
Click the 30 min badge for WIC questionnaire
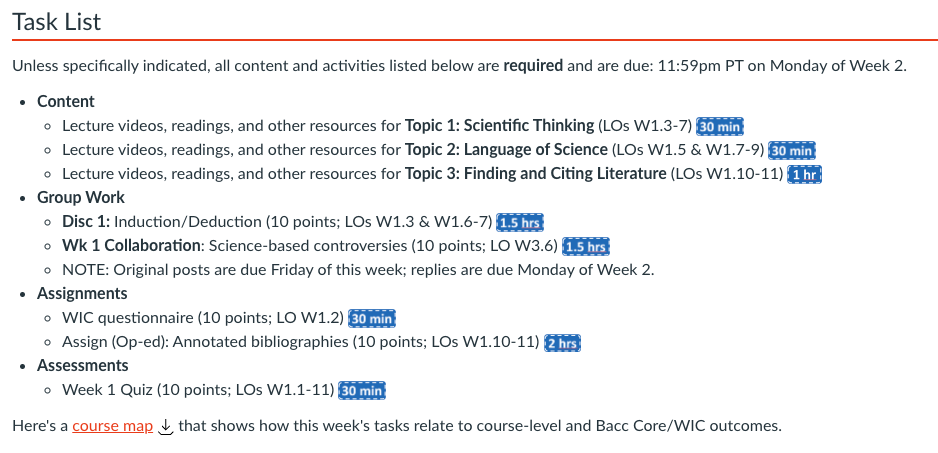pos(372,319)
